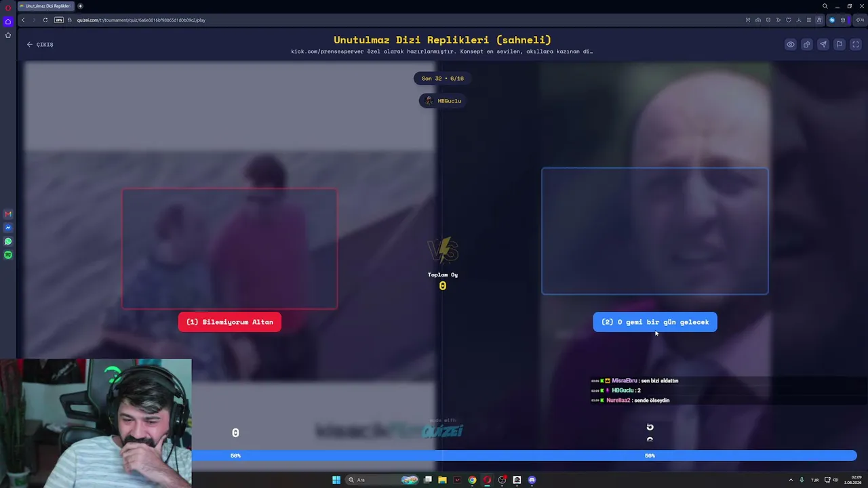
Task: Open the Opera home sidebar icon
Action: tap(8, 22)
